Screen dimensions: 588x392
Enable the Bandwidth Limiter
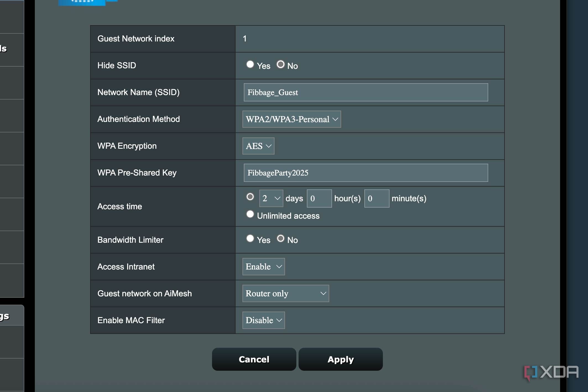pyautogui.click(x=250, y=238)
